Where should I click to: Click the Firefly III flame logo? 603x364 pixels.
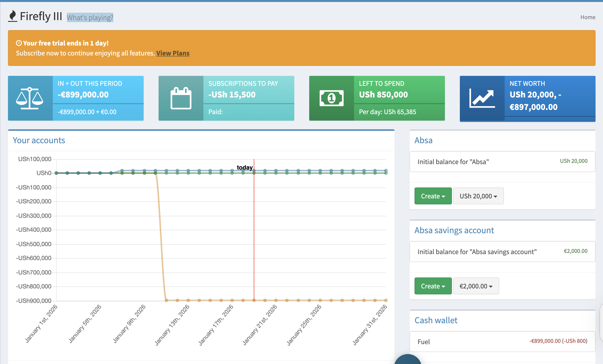coord(12,16)
